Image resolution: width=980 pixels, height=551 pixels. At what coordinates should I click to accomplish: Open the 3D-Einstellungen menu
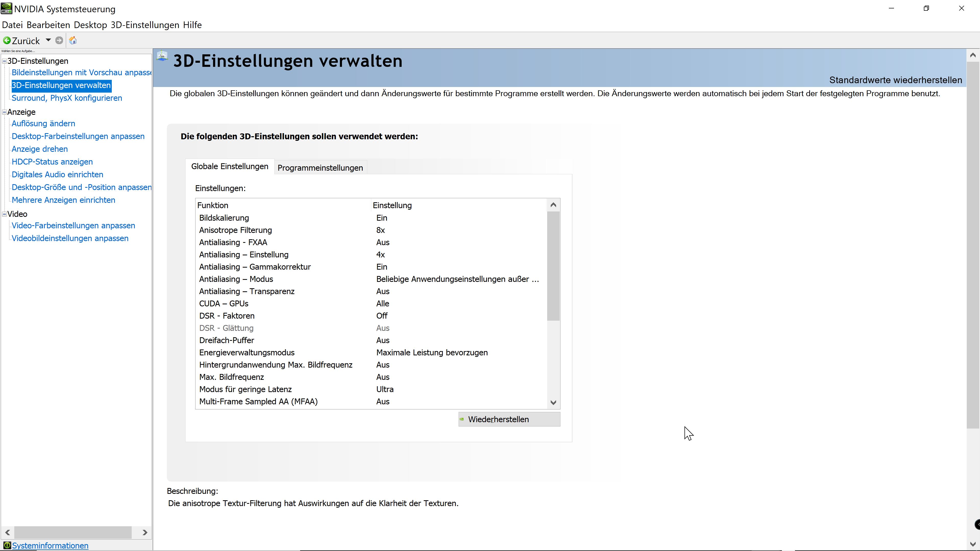(x=144, y=25)
